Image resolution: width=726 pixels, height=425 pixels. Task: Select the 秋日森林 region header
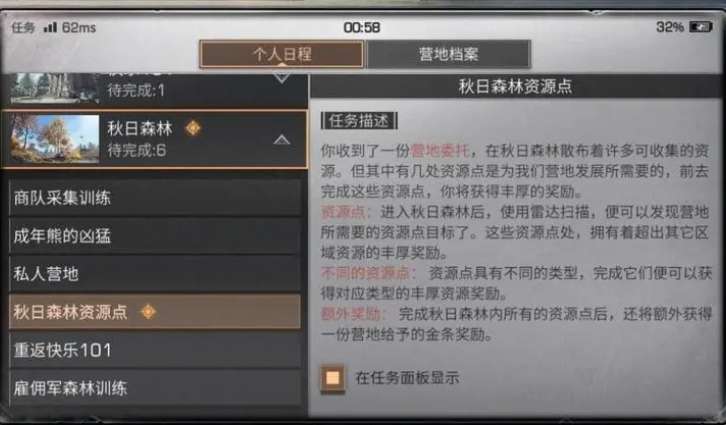tap(154, 139)
